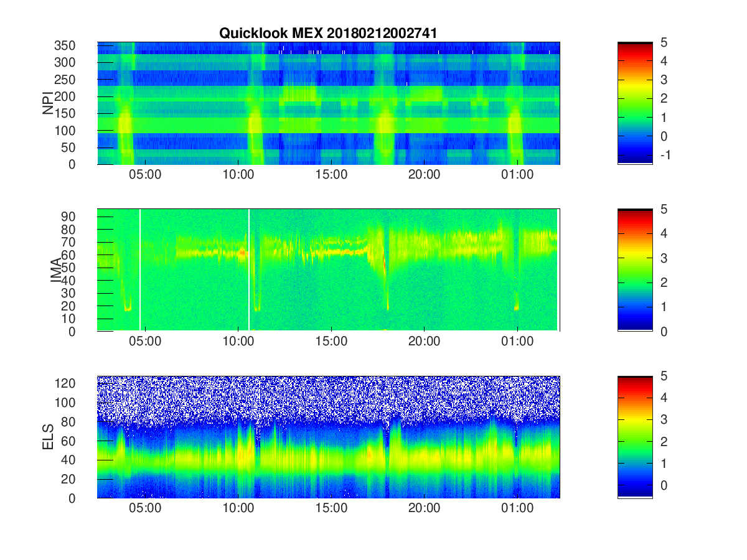Select the ELS y-axis label

pos(47,437)
